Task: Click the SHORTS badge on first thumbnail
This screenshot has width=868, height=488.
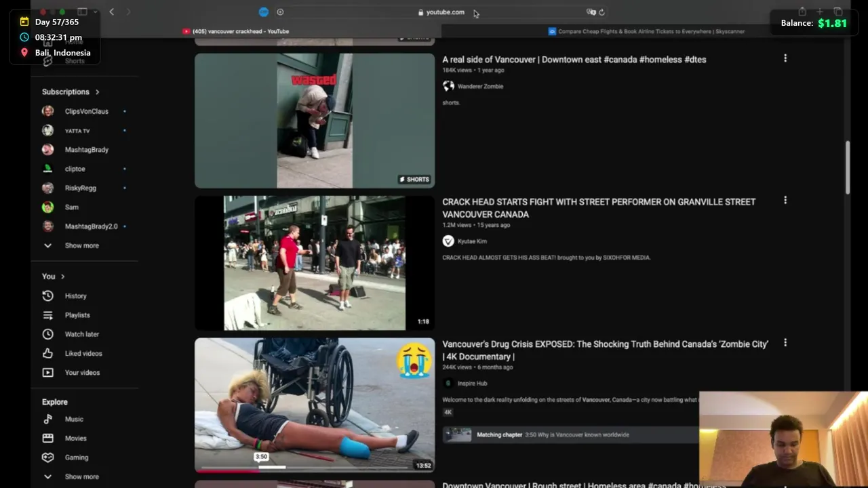Action: [414, 180]
